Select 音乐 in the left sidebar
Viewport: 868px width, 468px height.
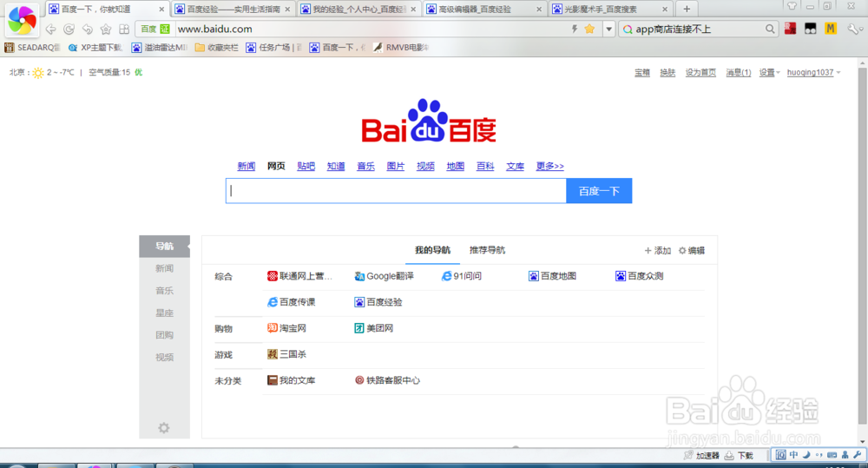164,291
